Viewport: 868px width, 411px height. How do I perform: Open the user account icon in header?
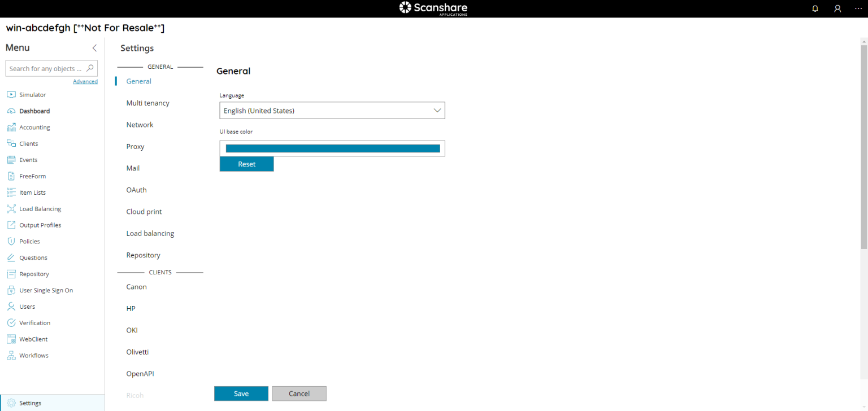[837, 8]
